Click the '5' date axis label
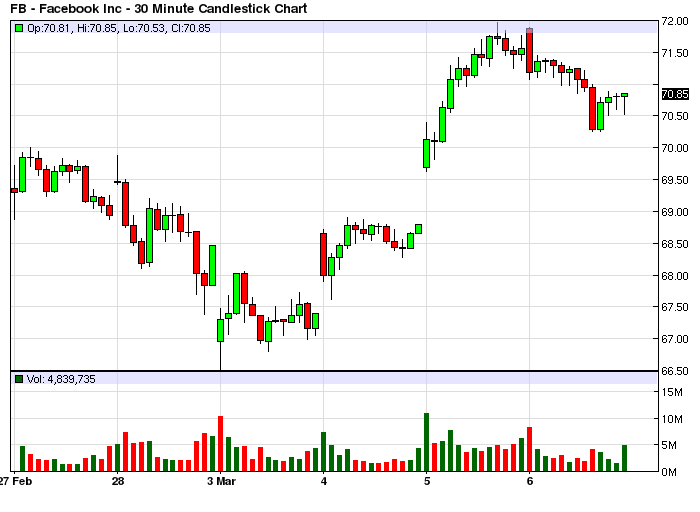The height and width of the screenshot is (512, 700). point(427,481)
